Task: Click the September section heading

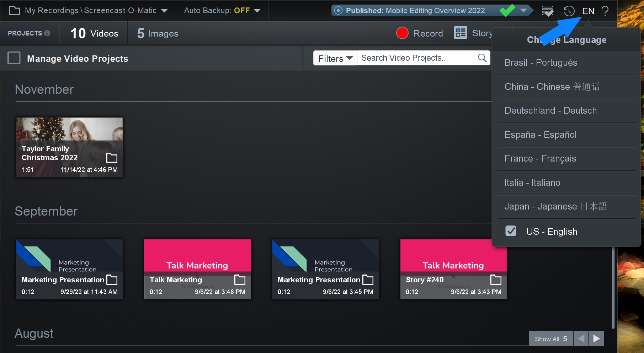Action: pos(46,211)
